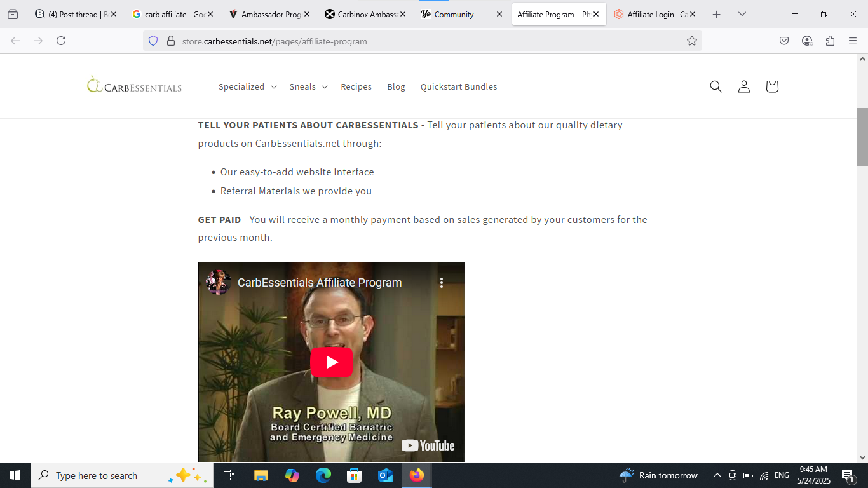Switch to the carb affiliate Google tab
The image size is (868, 488).
[x=172, y=14]
